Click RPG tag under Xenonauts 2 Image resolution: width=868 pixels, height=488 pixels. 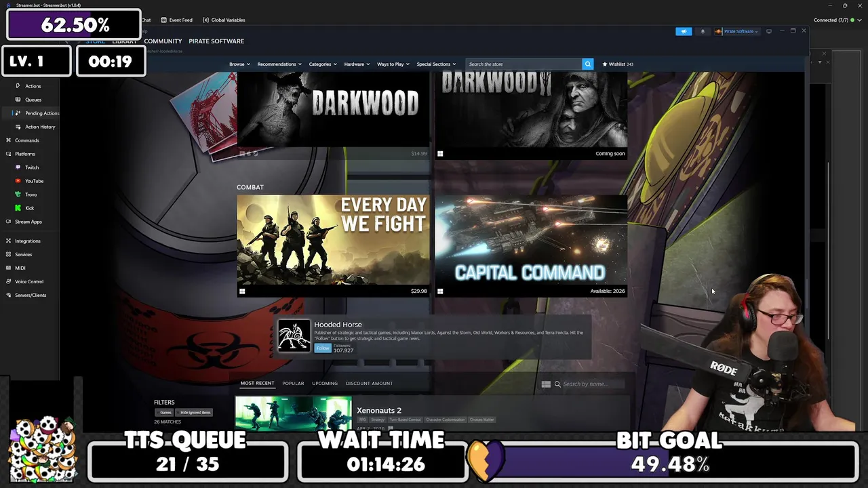click(363, 420)
